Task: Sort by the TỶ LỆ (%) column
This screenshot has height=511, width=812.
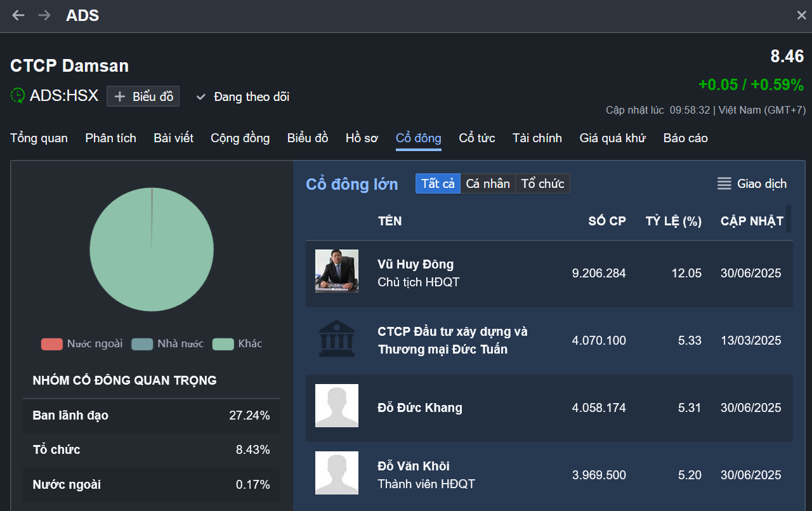Action: click(674, 221)
